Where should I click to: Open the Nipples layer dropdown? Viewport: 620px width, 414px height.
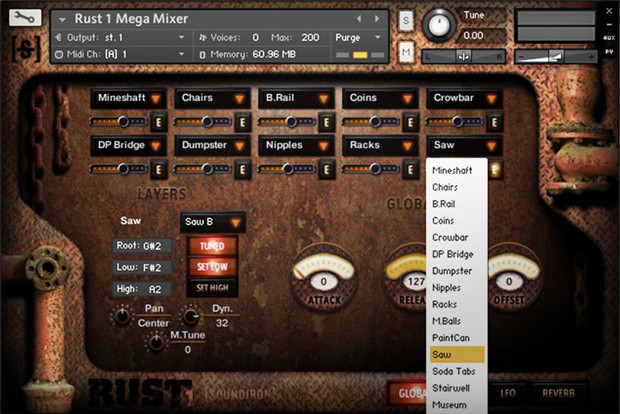pyautogui.click(x=297, y=146)
